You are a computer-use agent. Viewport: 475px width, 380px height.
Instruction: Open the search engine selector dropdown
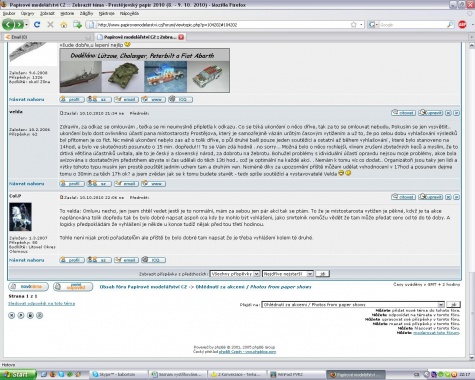373,25
